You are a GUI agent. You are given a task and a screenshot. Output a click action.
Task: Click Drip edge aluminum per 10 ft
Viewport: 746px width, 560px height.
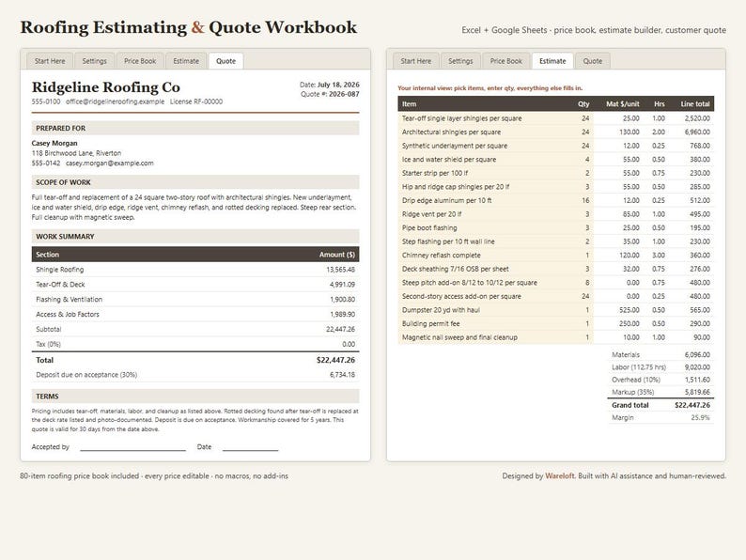(x=446, y=201)
